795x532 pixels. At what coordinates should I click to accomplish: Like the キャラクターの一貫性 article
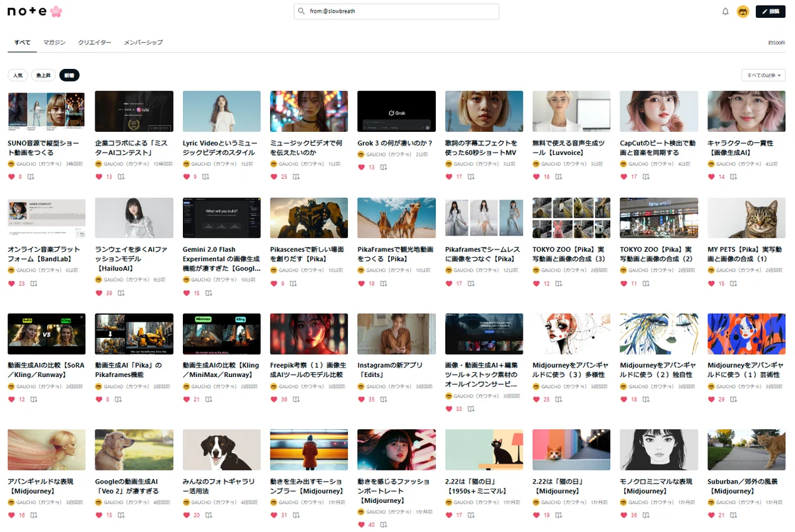click(711, 177)
